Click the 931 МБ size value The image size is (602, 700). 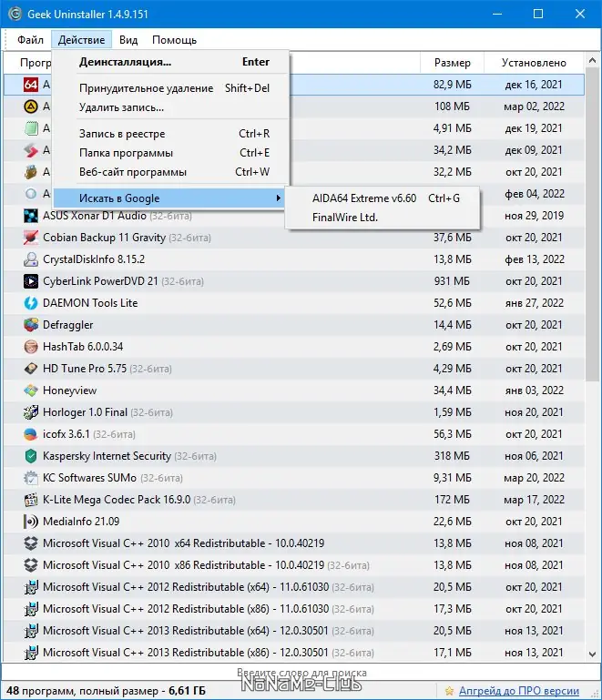point(452,281)
